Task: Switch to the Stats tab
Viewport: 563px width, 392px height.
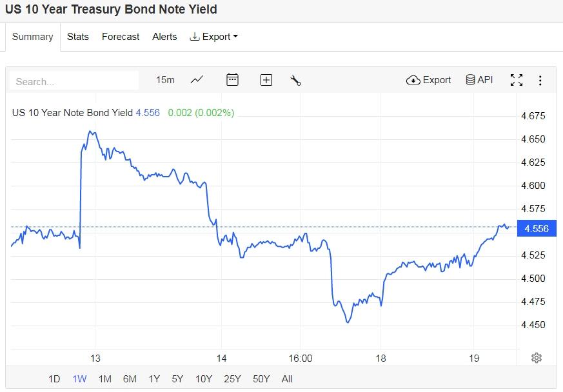Action: tap(78, 37)
